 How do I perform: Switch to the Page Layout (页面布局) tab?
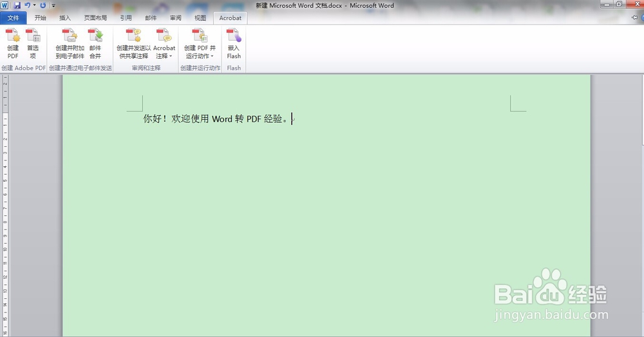(95, 17)
